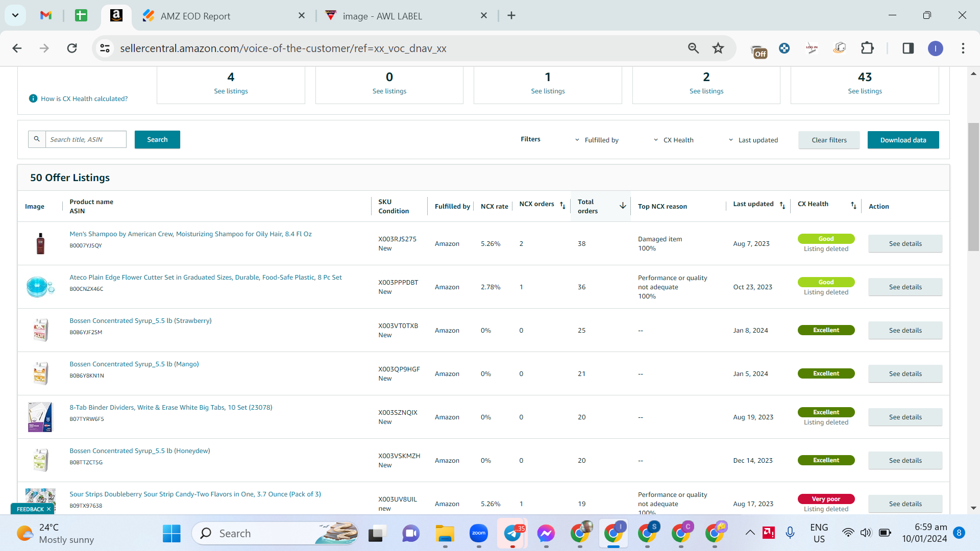Click the Binder Dividers product thumbnail
Image resolution: width=980 pixels, height=551 pixels.
[40, 417]
